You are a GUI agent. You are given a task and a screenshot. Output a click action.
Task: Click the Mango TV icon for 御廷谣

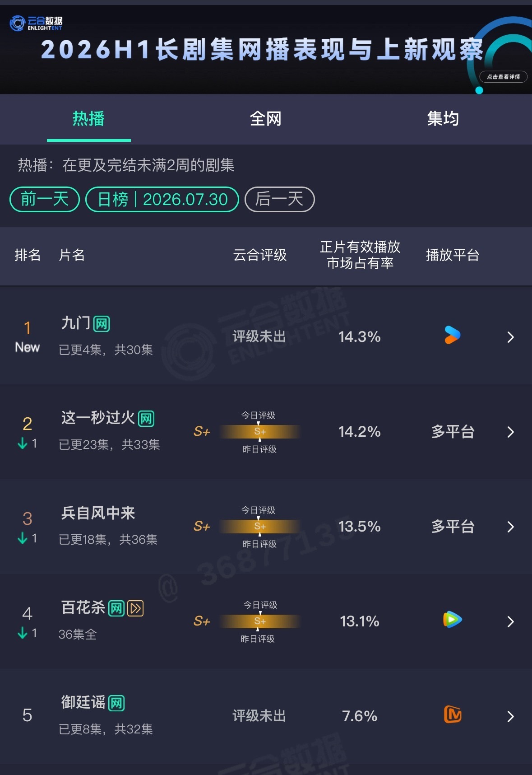tap(453, 714)
